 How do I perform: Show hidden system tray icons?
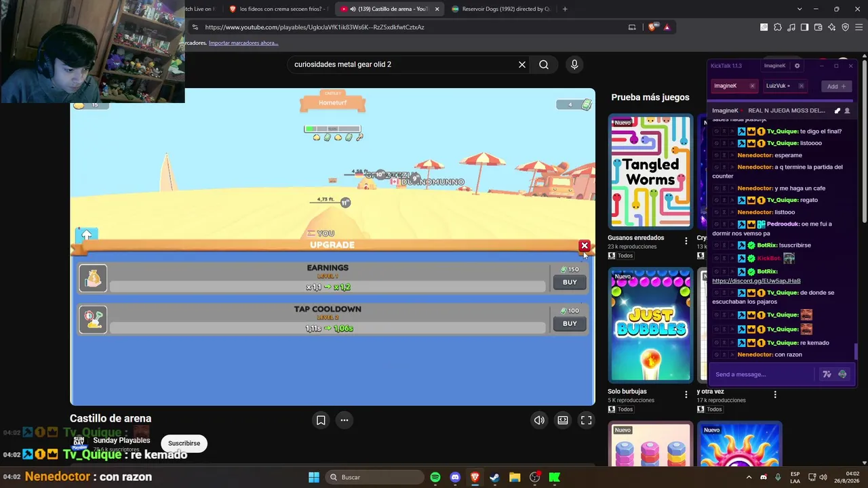749,477
